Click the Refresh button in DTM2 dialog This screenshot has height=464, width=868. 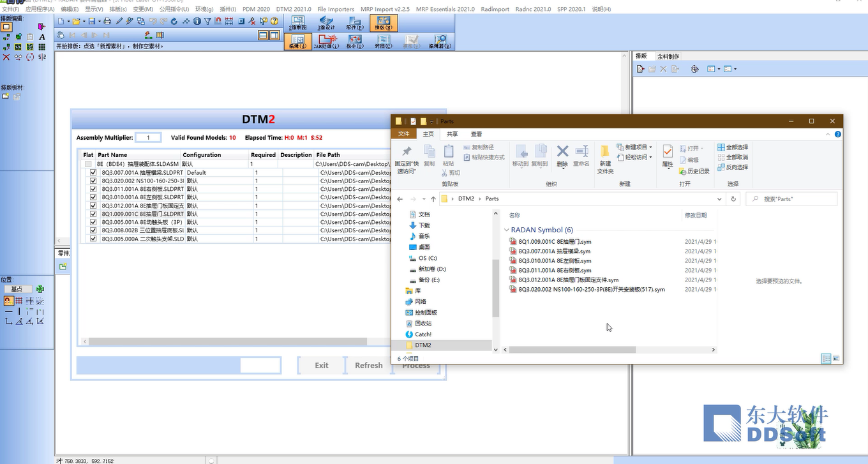tap(369, 366)
